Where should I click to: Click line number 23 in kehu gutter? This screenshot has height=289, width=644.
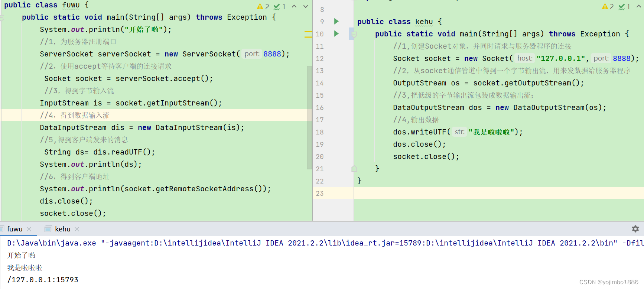[x=320, y=194]
